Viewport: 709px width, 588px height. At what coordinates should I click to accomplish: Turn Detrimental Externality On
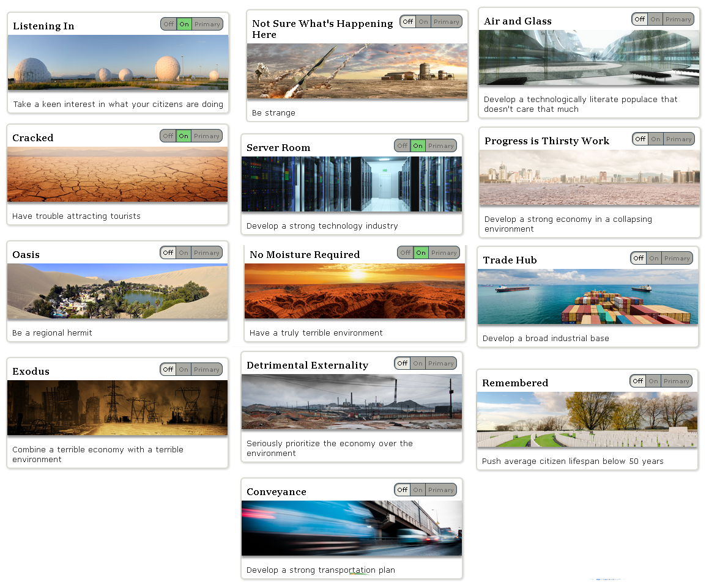click(418, 363)
